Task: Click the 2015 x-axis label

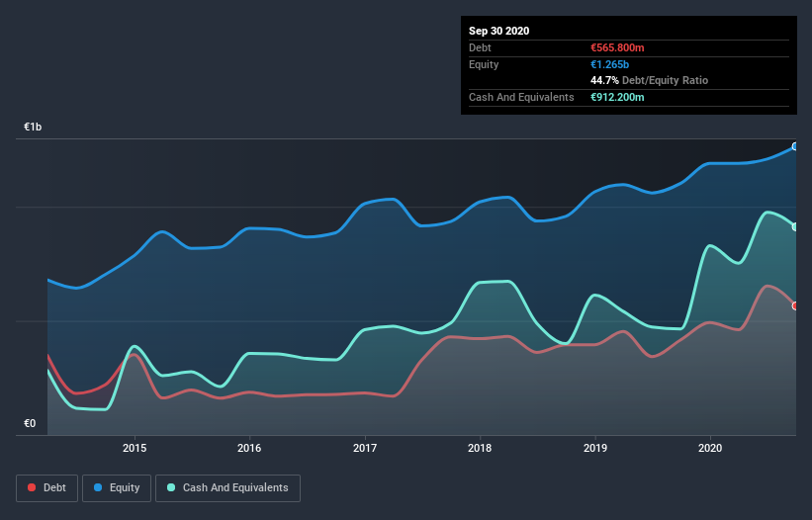Action: [x=135, y=448]
